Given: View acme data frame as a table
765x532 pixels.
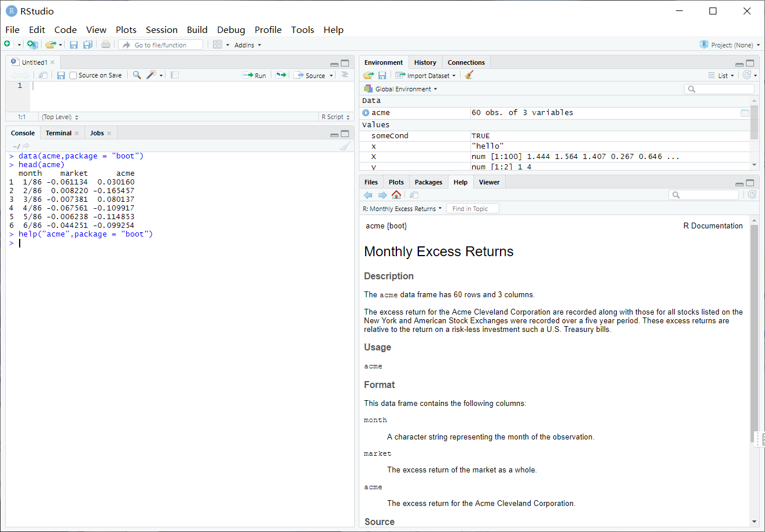Looking at the screenshot, I should coord(745,113).
